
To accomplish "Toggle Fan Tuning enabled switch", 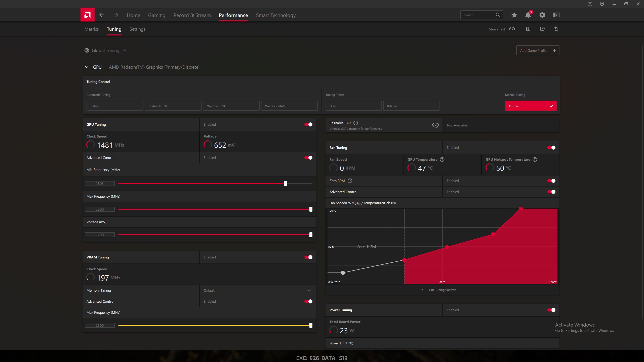I will (551, 148).
